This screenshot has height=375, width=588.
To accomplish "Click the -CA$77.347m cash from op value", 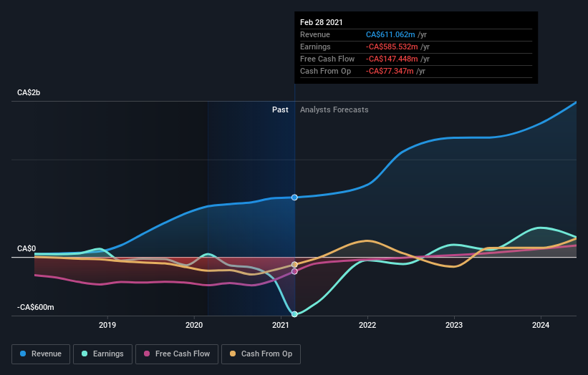I will (x=390, y=71).
